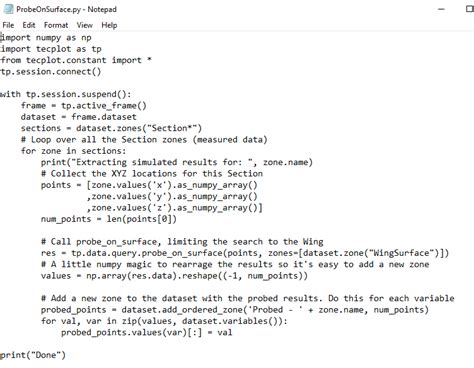Click the ProbeOnSurface.py title bar text
This screenshot has height=368, width=474.
tap(66, 9)
